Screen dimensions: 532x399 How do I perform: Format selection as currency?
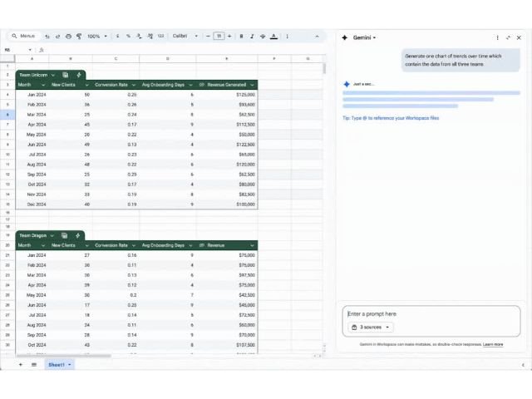(117, 36)
